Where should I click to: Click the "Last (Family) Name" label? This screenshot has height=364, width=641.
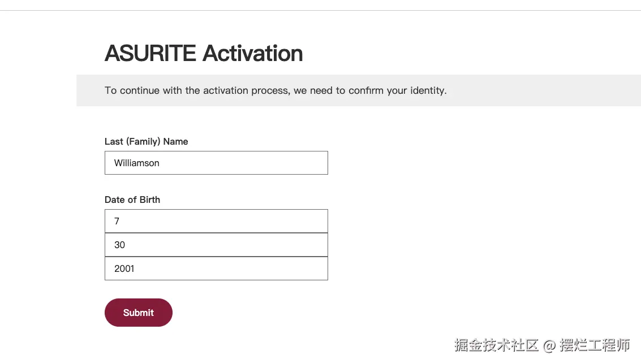[146, 141]
